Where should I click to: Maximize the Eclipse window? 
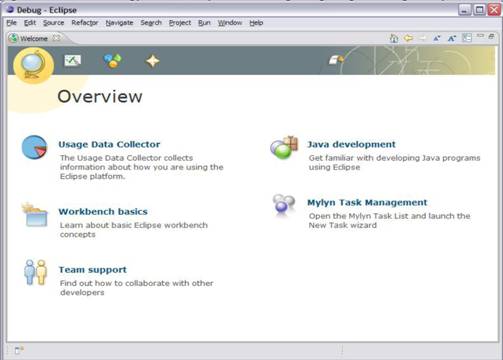[479, 10]
